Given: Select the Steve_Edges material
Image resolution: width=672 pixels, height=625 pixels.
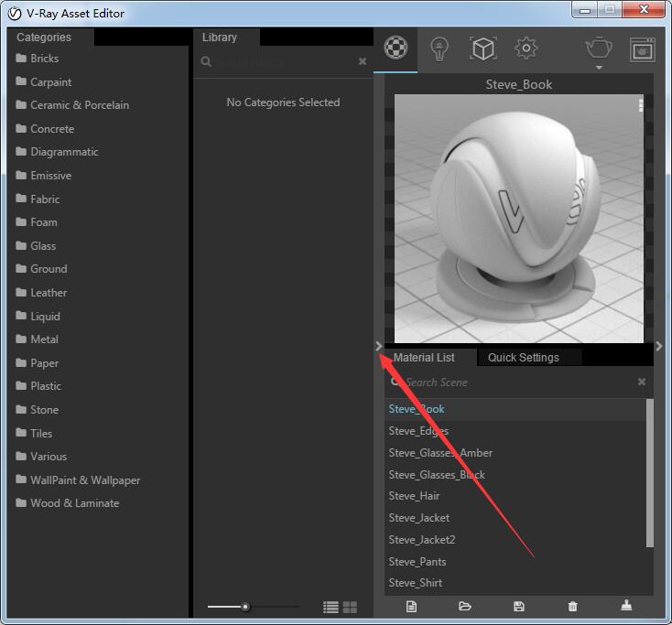Looking at the screenshot, I should [515, 431].
